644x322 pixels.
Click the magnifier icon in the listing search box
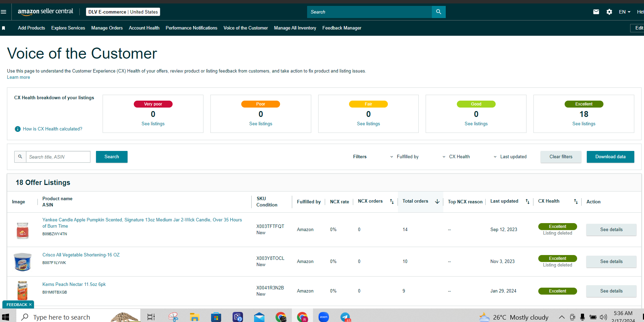[20, 157]
